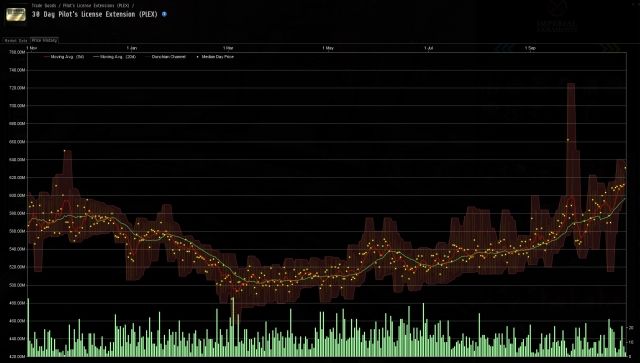640x363 pixels.
Task: Click the 500.00M price axis label
Action: click(17, 285)
